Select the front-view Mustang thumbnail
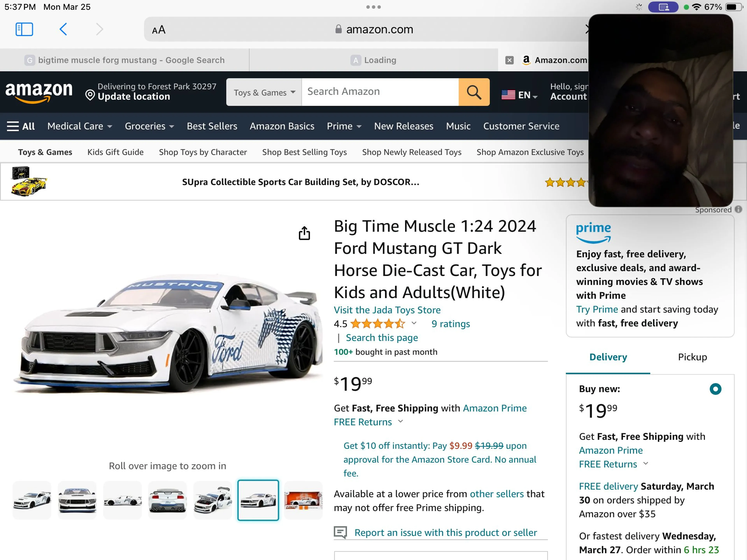The image size is (747, 560). [x=77, y=500]
